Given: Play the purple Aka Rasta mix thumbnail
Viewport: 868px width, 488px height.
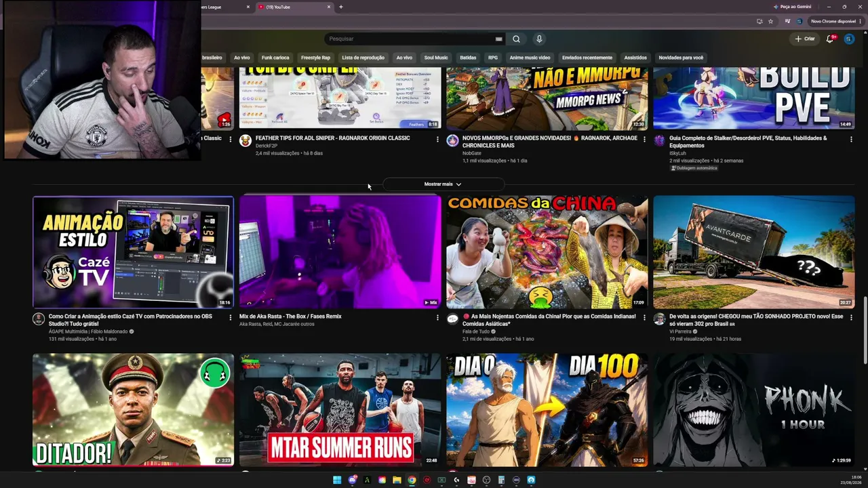Looking at the screenshot, I should tap(340, 252).
